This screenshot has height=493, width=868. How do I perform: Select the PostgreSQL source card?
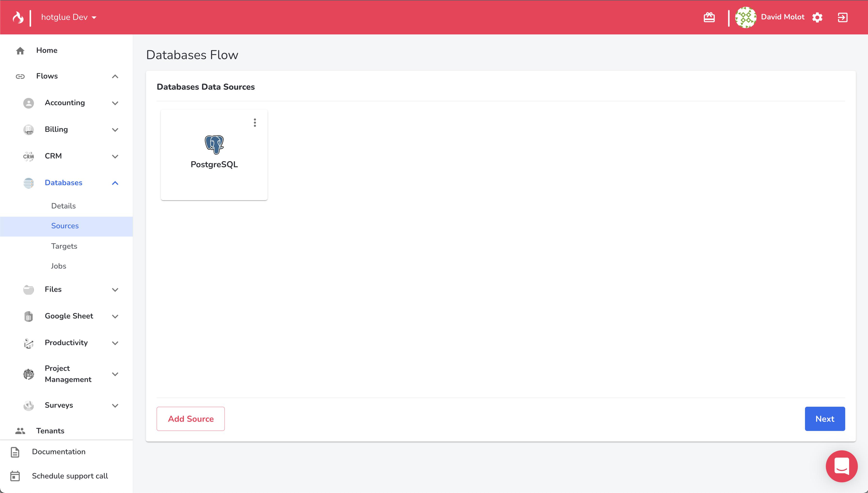pos(214,155)
